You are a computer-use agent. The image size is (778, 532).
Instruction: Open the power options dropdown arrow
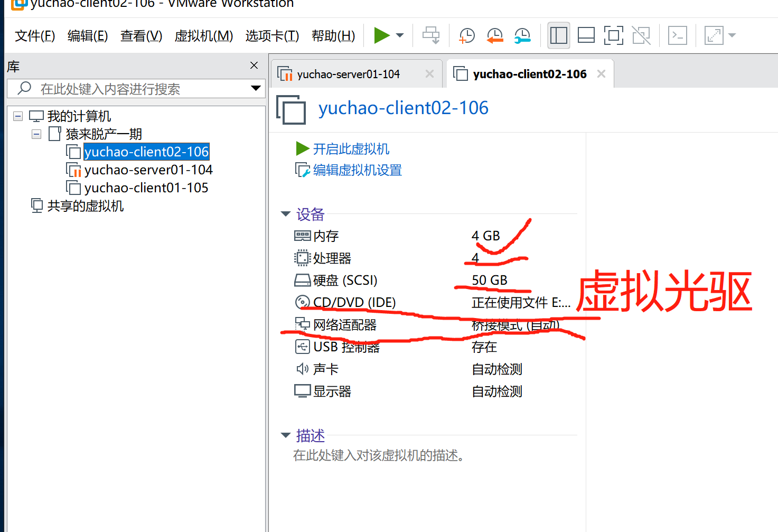coord(400,35)
